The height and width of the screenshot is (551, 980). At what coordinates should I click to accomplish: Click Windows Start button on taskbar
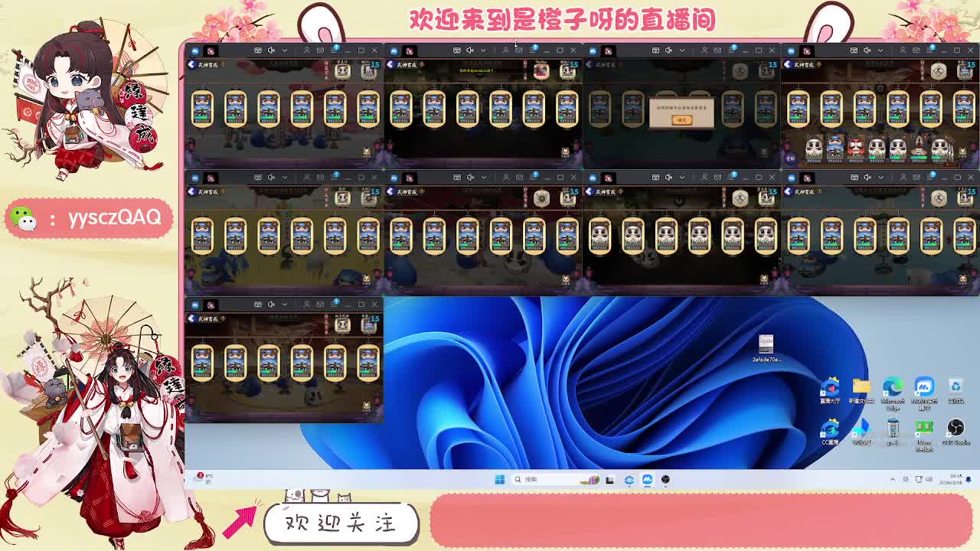499,479
